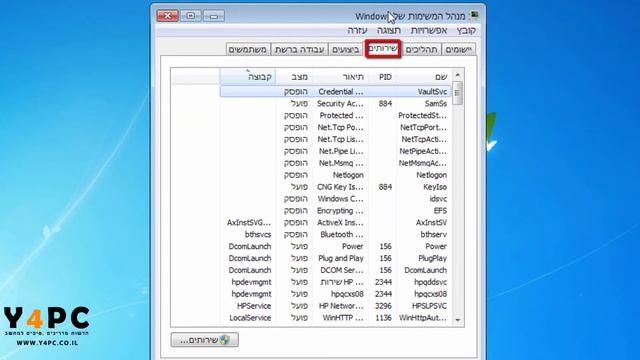Click PID 3296 cell
640x360 pixels.
pyautogui.click(x=383, y=306)
